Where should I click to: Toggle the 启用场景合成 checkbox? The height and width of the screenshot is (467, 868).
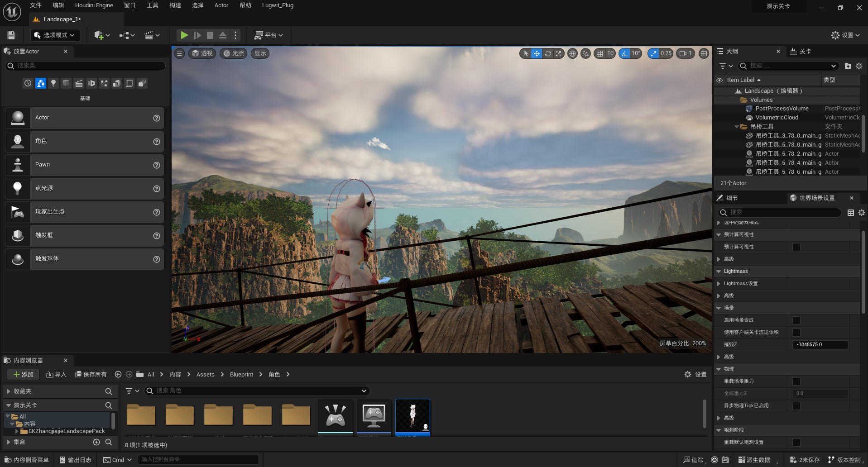click(796, 320)
